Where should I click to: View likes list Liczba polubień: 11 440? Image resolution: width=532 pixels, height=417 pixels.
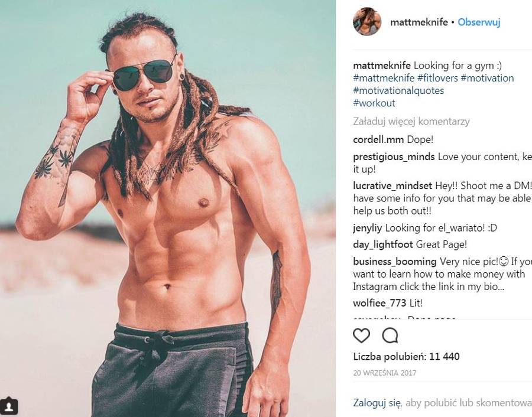[x=407, y=357]
